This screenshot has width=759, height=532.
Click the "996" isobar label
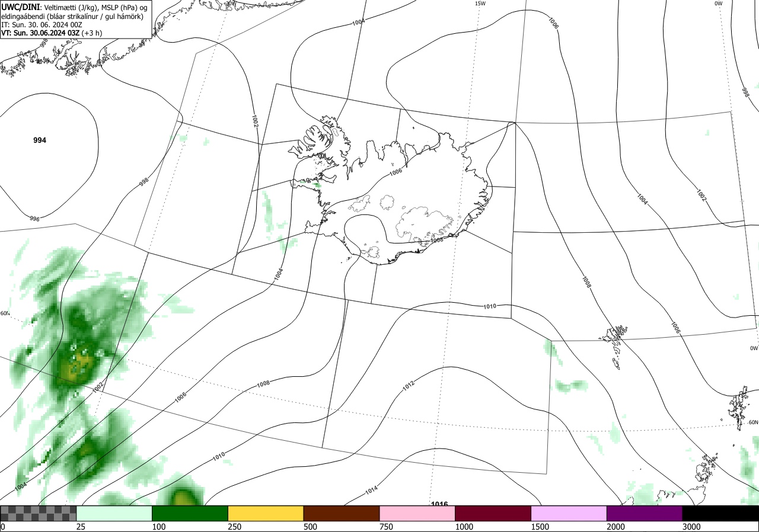pos(34,219)
